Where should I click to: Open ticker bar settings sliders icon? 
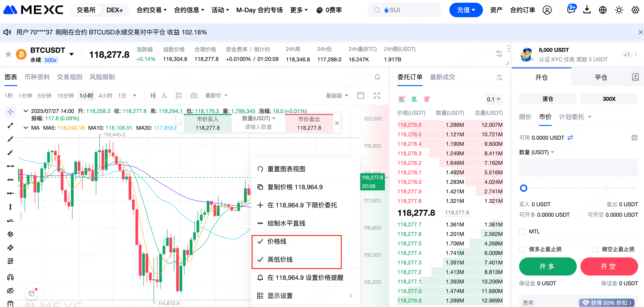pyautogui.click(x=499, y=53)
